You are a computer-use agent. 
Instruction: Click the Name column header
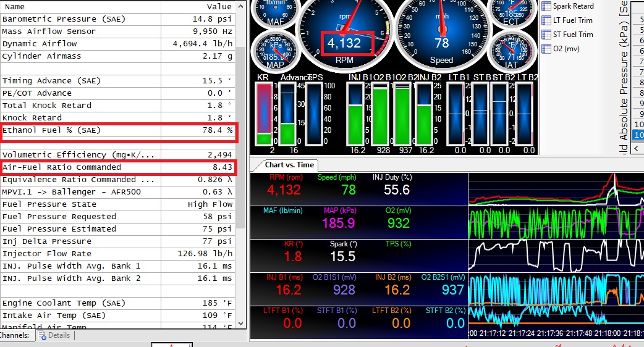(15, 6)
